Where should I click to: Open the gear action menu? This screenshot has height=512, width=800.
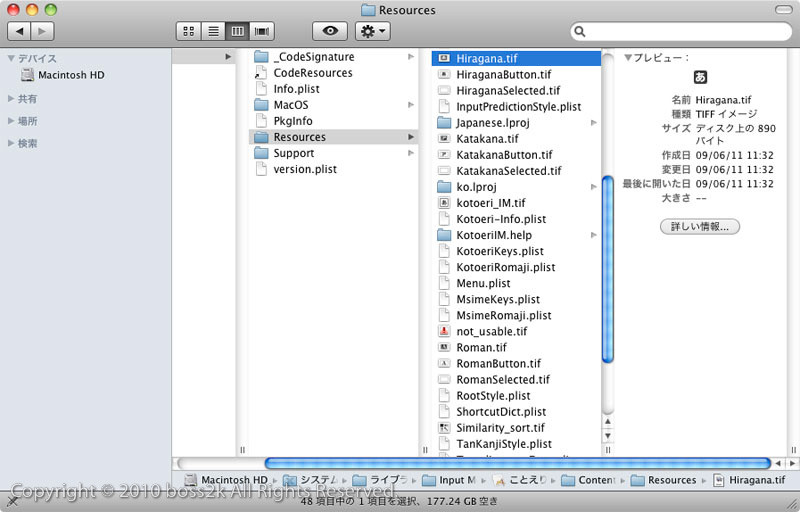coord(373,32)
